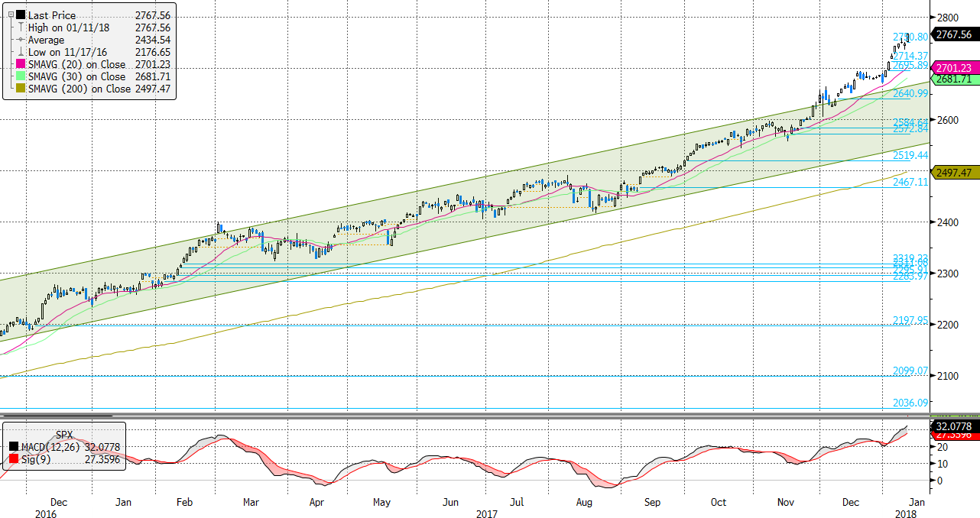Click the 'Oct' x-axis month label

click(718, 503)
